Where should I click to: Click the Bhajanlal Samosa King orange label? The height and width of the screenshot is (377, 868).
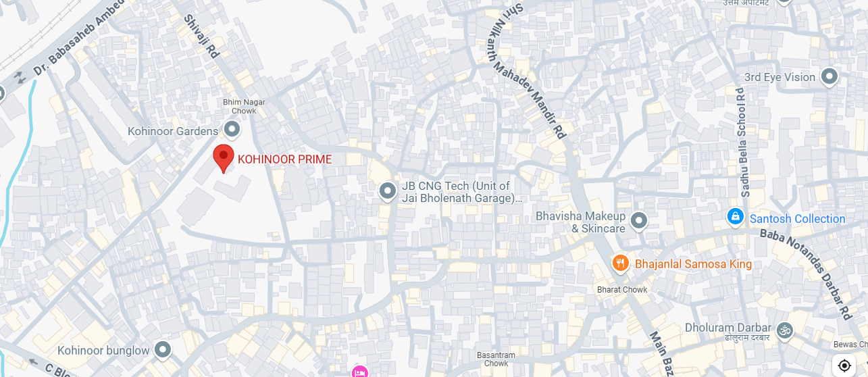693,263
